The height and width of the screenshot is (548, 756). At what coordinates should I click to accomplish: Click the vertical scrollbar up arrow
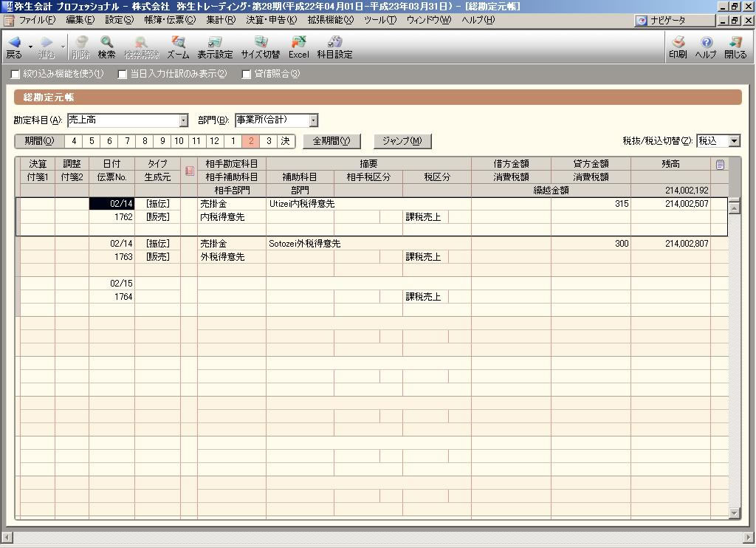(x=735, y=208)
